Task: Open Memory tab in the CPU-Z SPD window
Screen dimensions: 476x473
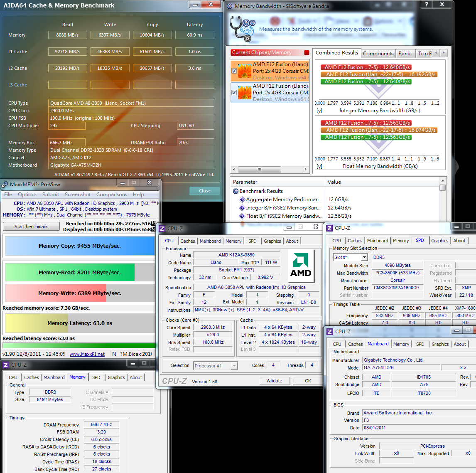Action: pos(401,241)
